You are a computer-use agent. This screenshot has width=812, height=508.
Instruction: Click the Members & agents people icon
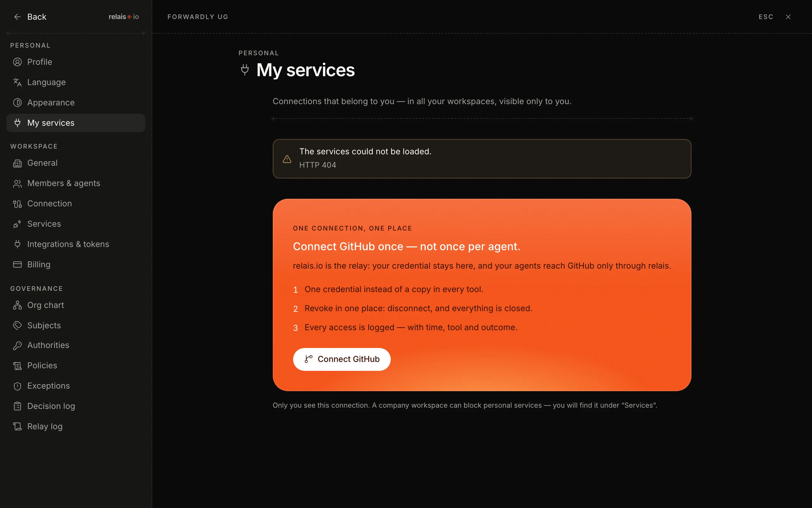click(x=17, y=184)
